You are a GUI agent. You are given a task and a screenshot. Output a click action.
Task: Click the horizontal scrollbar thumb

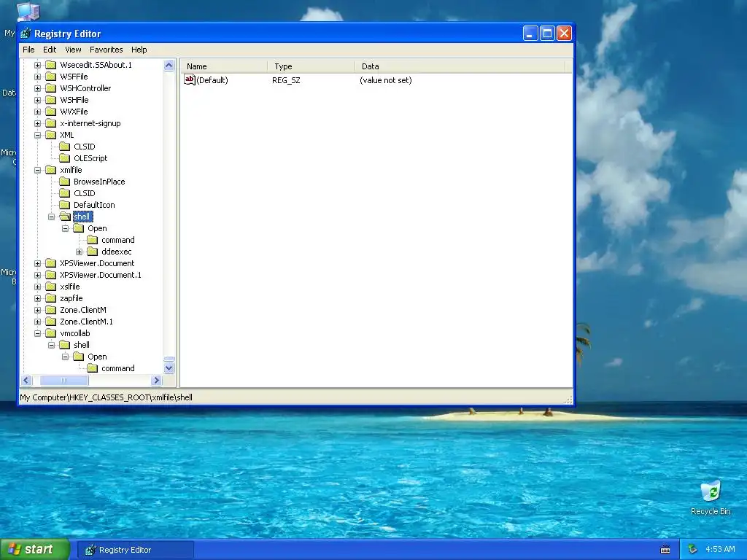point(64,380)
